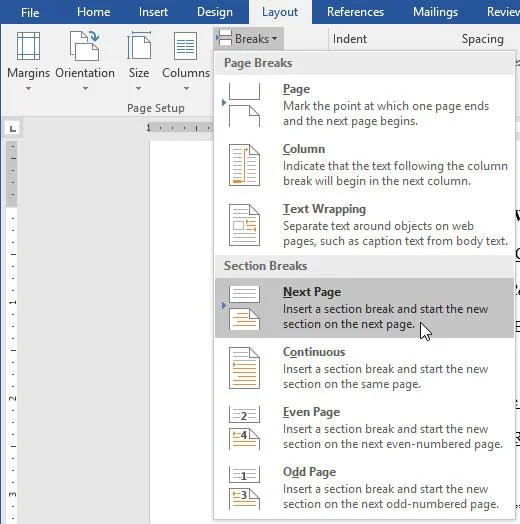This screenshot has width=520, height=524.
Task: Choose the Continuous section break icon
Action: pos(244,368)
